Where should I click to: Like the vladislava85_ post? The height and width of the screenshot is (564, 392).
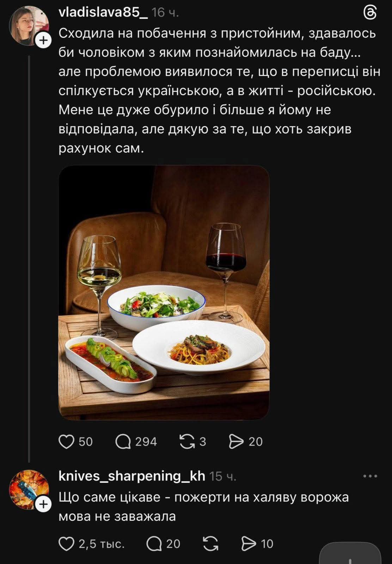67,441
